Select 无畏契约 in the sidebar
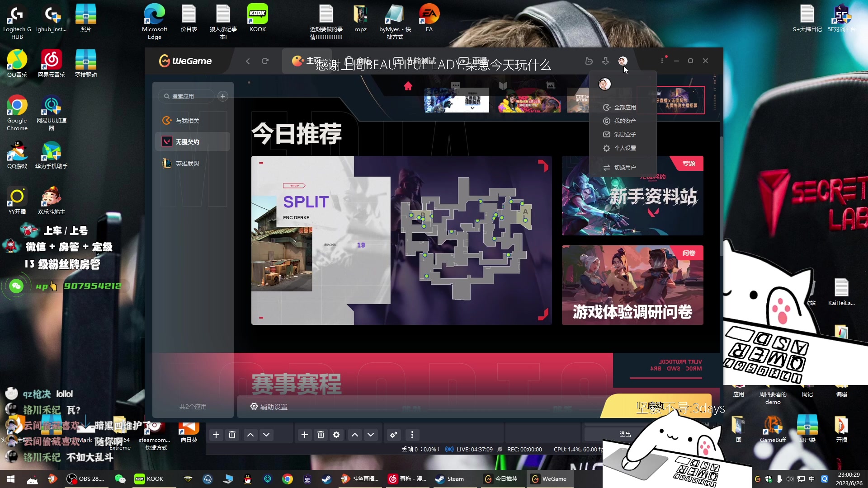Screen dimensions: 868x488 click(x=193, y=142)
